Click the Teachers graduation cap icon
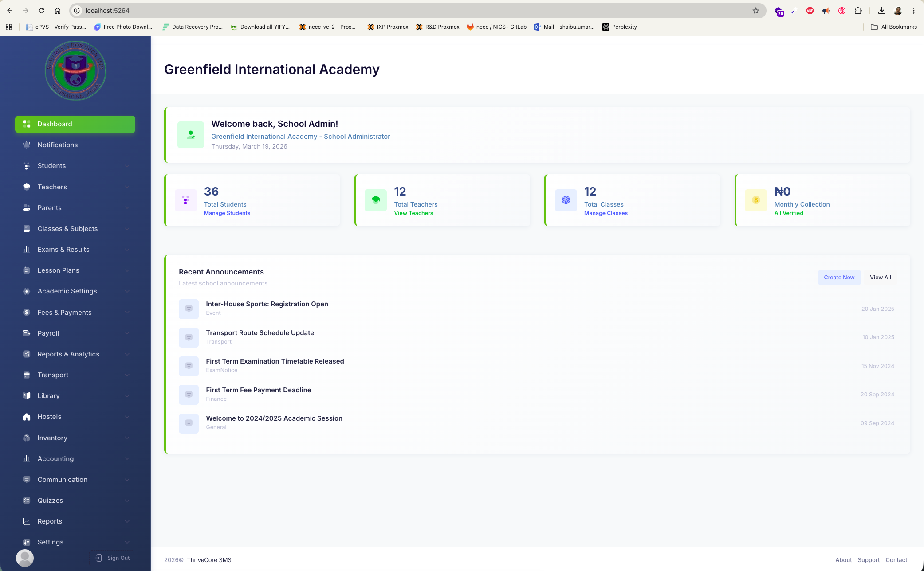Screen dimensions: 924x571 [27, 187]
